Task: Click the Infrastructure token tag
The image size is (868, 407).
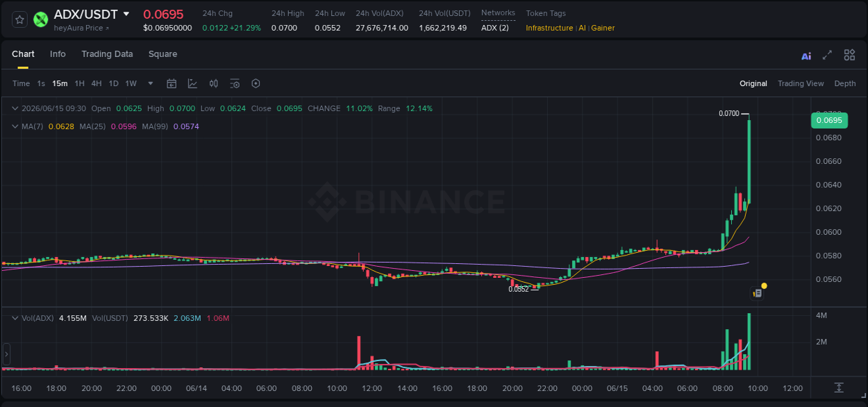Action: [x=549, y=28]
